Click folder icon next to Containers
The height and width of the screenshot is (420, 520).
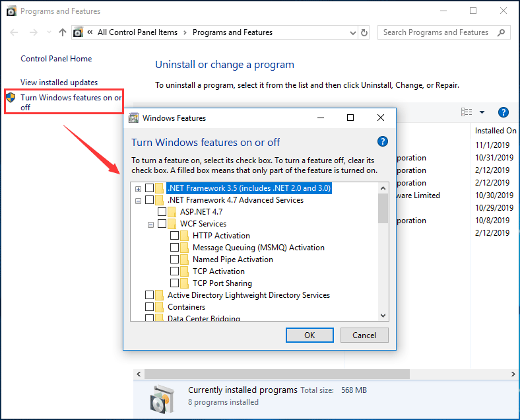point(159,307)
